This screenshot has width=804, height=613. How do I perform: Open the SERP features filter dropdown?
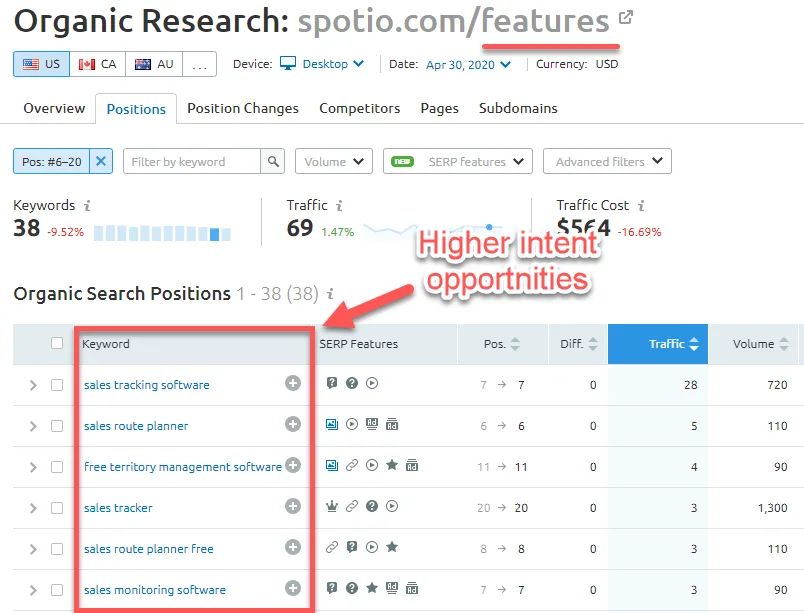pos(458,161)
